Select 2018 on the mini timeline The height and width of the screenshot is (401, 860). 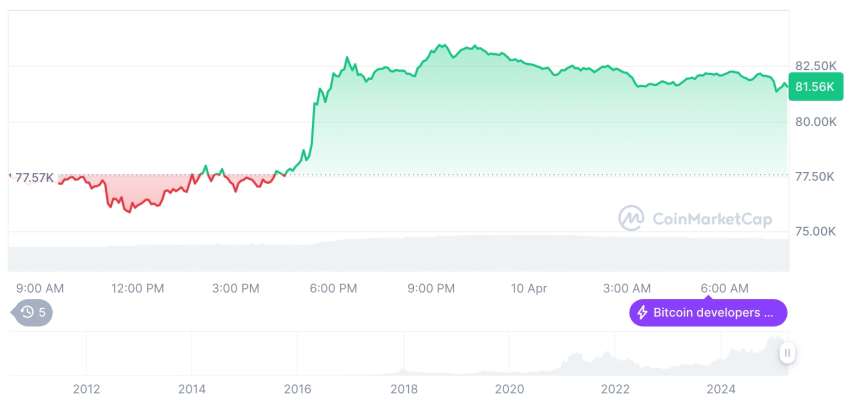click(x=403, y=388)
